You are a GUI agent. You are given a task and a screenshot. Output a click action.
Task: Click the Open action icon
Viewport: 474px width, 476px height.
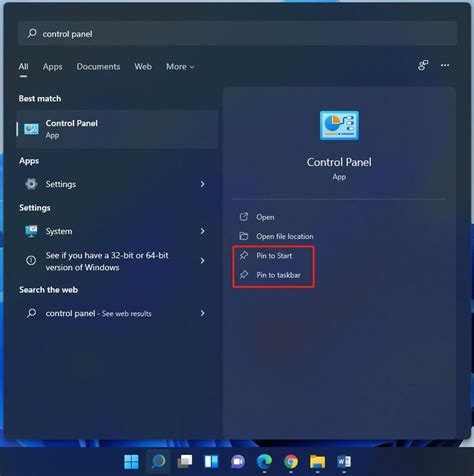point(244,217)
